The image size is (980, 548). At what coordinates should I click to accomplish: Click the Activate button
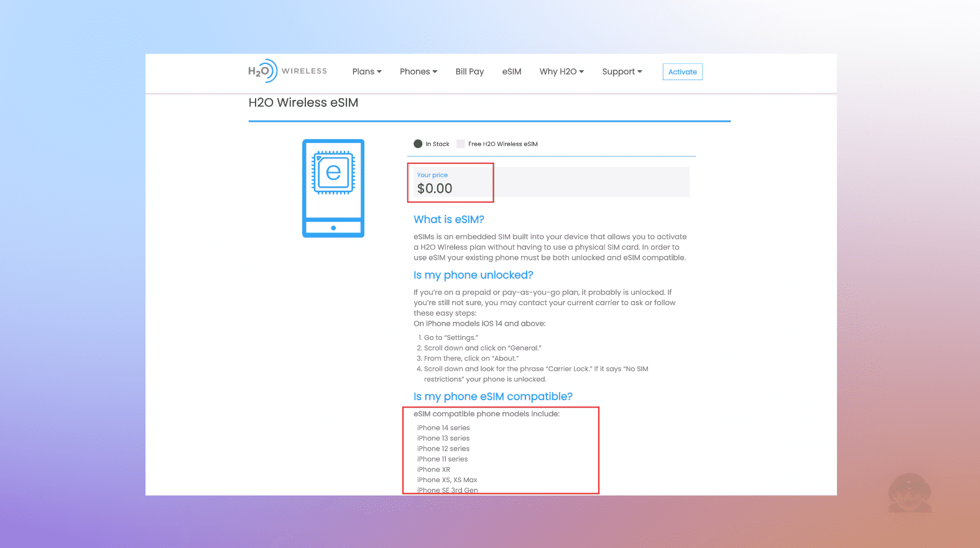coord(682,72)
